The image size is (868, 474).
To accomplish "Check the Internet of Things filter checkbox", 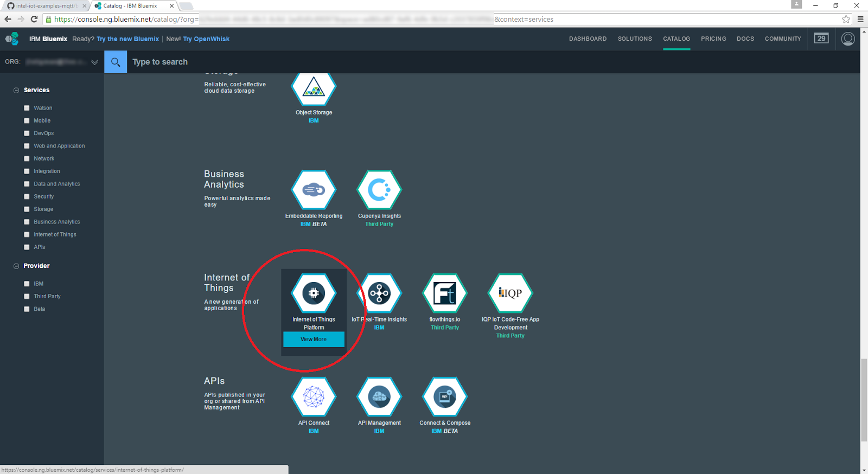I will 27,234.
